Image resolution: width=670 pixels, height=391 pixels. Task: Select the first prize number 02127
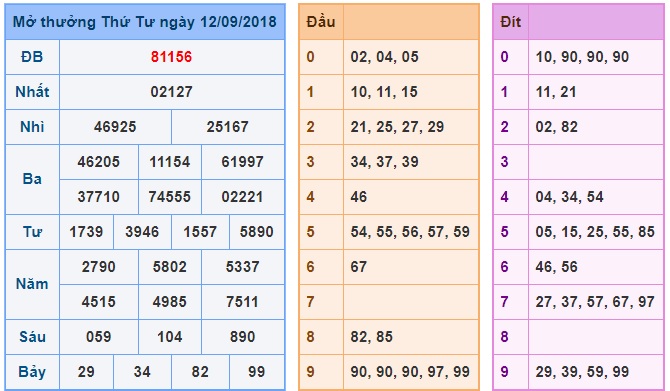171,92
